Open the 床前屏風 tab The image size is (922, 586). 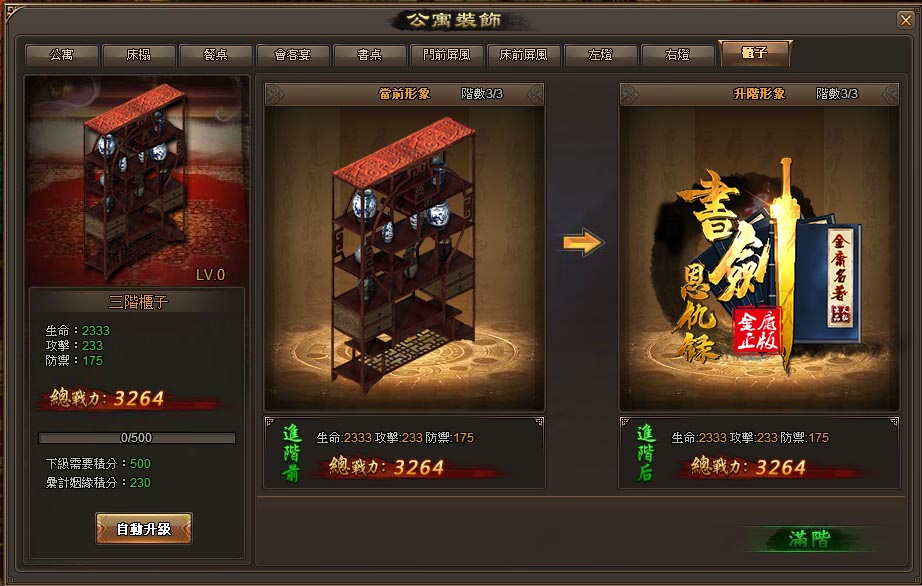[x=523, y=55]
